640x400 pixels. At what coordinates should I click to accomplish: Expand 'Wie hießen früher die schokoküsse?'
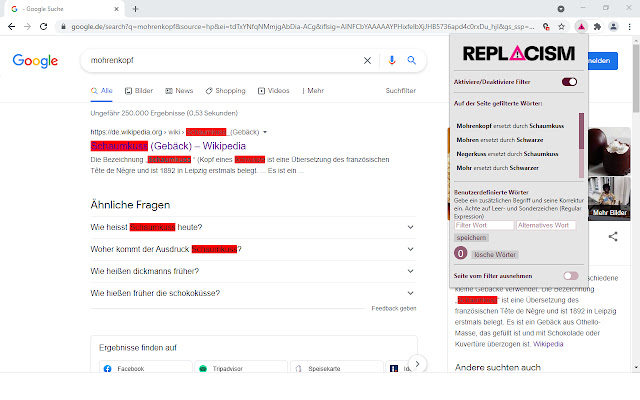point(253,293)
